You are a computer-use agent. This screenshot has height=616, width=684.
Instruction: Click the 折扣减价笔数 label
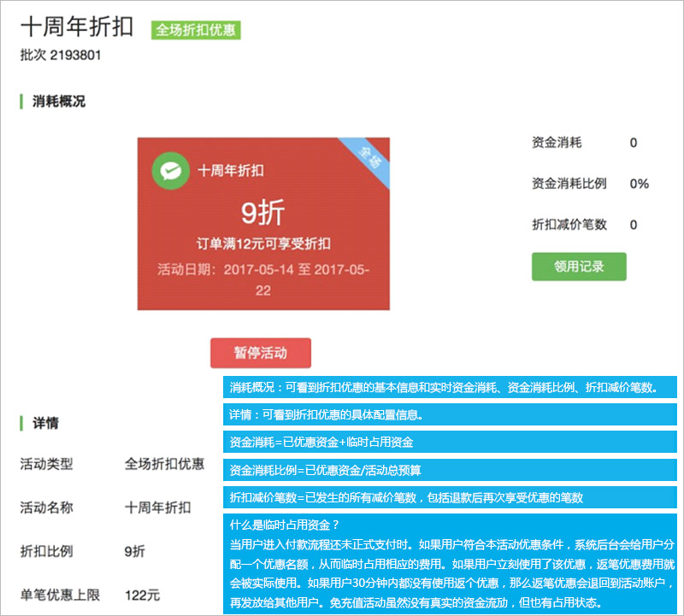(569, 225)
